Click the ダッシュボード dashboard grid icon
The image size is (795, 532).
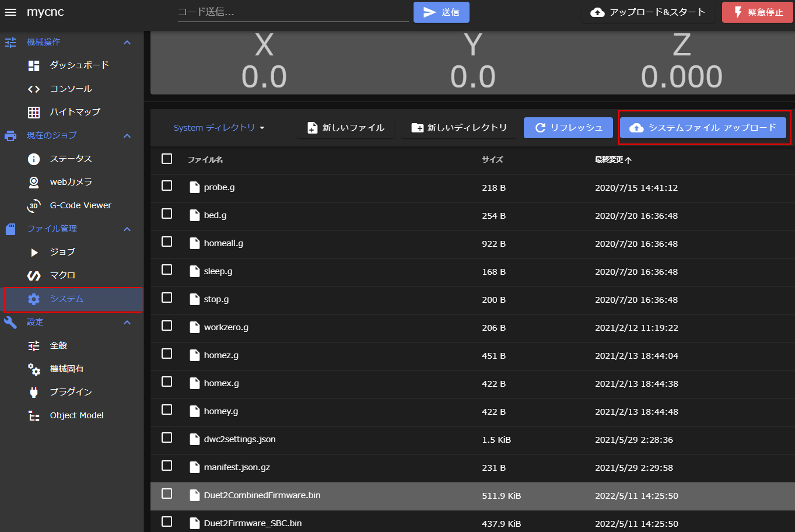(x=34, y=65)
